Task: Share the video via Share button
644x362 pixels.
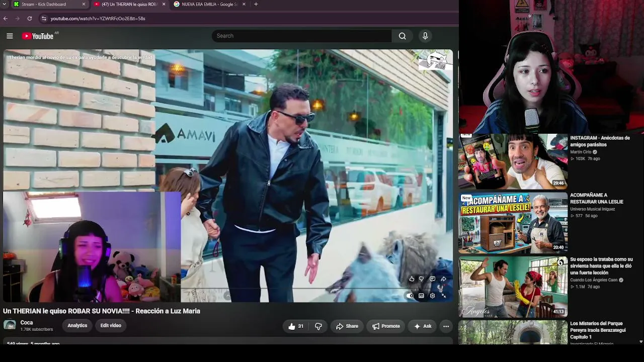Action: point(347,326)
